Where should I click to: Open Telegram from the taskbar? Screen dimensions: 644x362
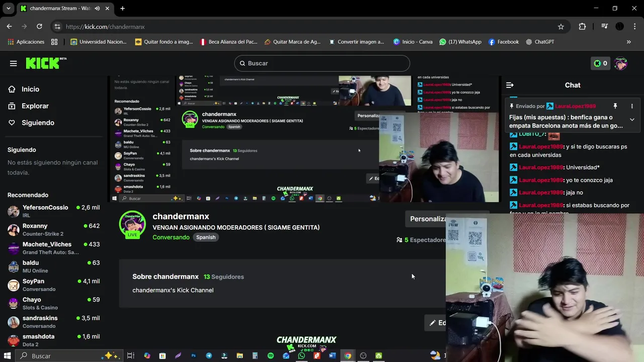pyautogui.click(x=209, y=355)
